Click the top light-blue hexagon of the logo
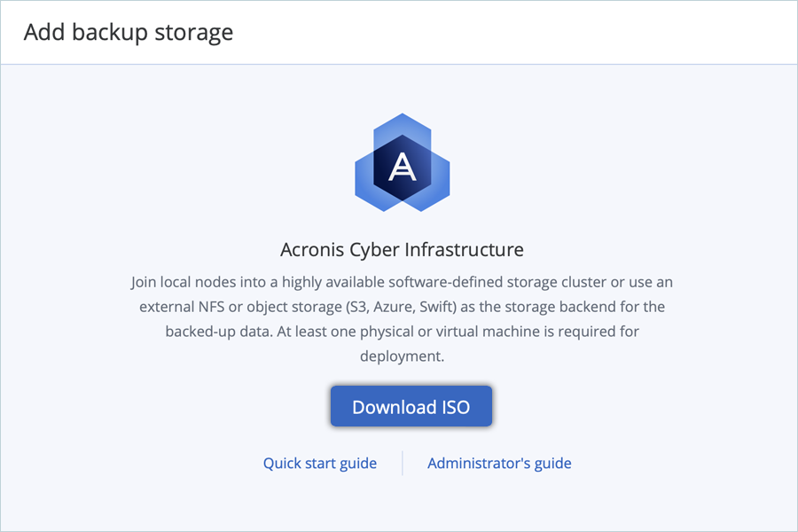This screenshot has height=532, width=798. (x=402, y=124)
